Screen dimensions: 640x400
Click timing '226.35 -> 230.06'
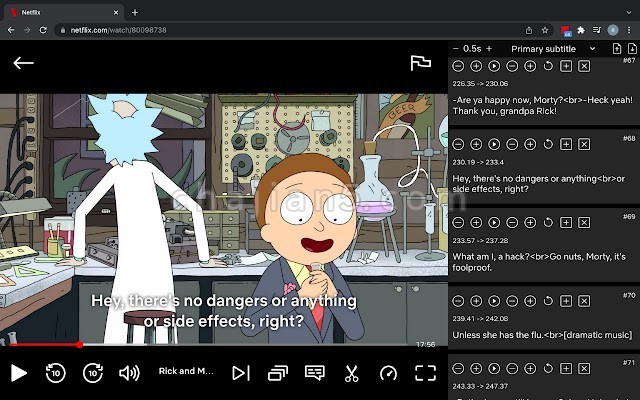click(480, 84)
